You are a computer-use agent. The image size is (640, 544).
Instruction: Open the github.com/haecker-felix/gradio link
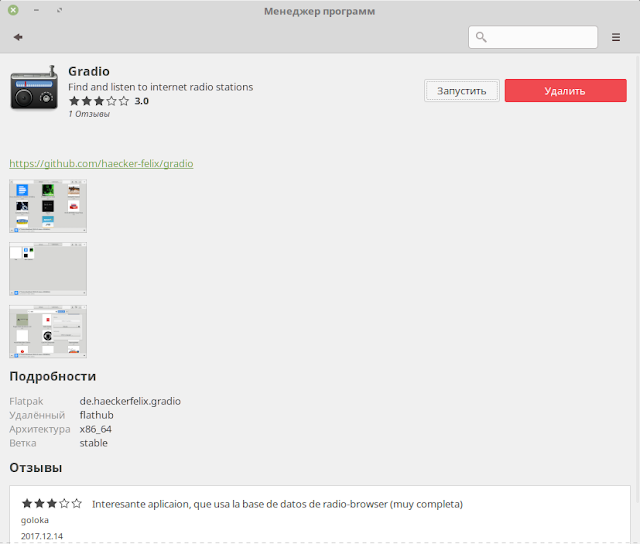pos(101,163)
